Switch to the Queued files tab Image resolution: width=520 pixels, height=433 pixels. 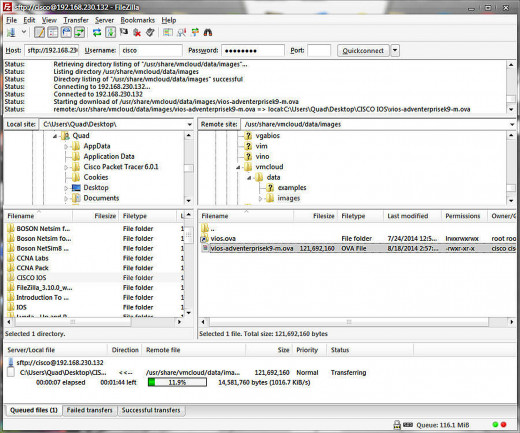34,410
